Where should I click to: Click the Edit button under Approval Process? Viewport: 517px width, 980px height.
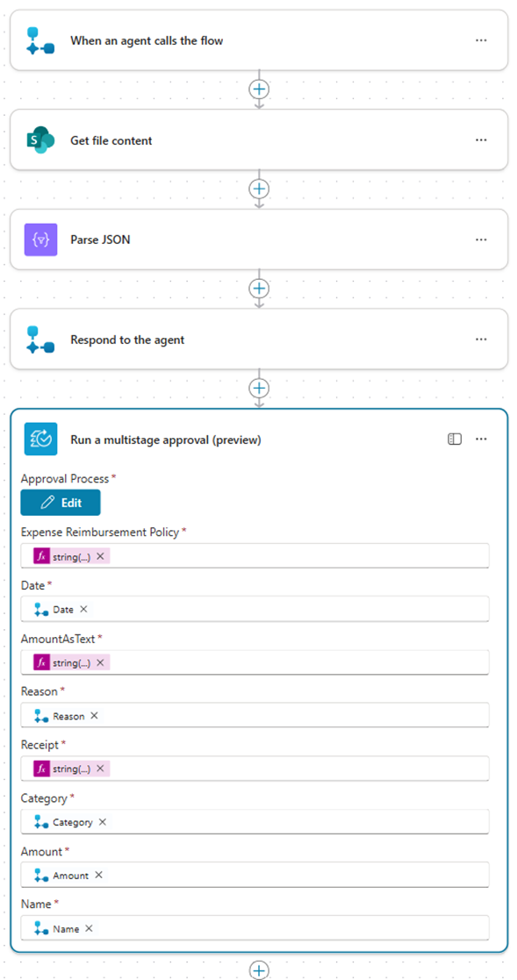pos(60,502)
